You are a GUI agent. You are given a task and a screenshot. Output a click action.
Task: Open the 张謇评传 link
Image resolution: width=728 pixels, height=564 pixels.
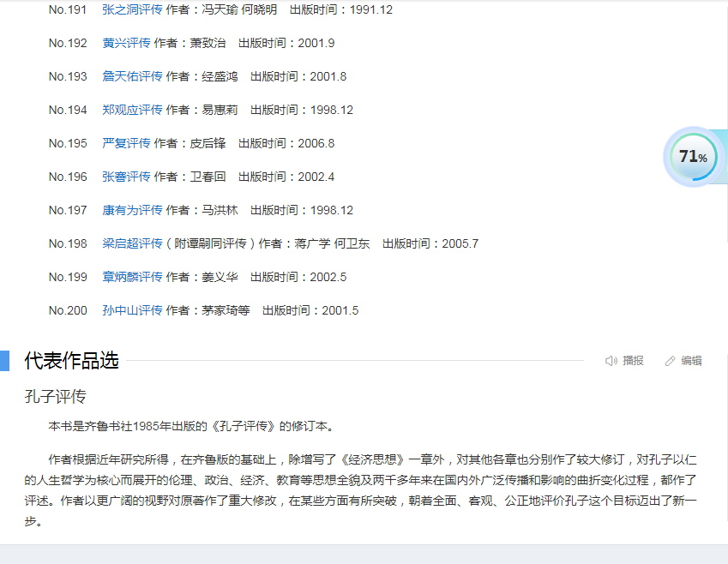tap(126, 177)
